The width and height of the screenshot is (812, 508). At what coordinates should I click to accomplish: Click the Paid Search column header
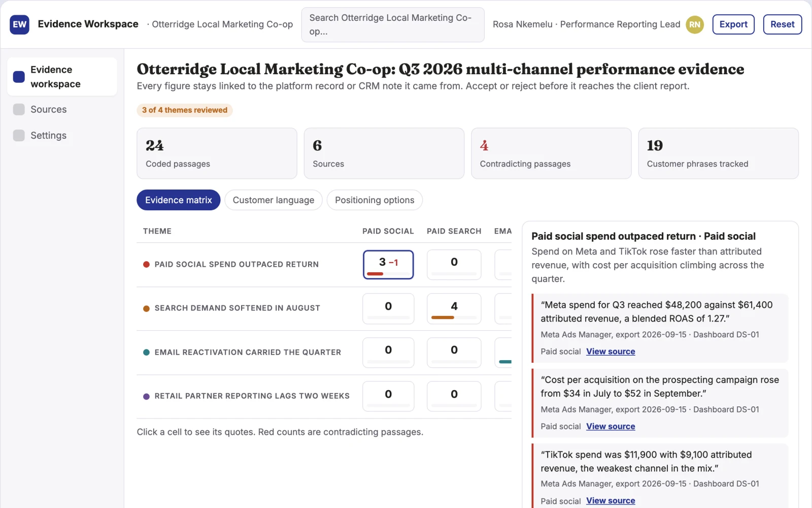tap(454, 231)
